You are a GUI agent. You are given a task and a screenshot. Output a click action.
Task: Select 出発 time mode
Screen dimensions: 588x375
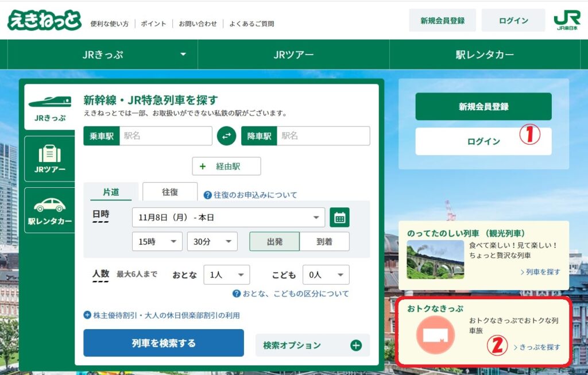(x=274, y=242)
